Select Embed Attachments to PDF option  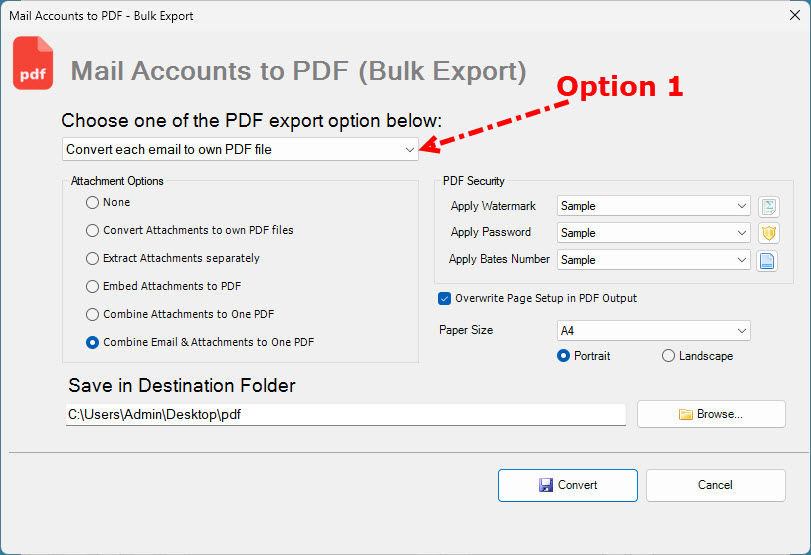(x=93, y=286)
